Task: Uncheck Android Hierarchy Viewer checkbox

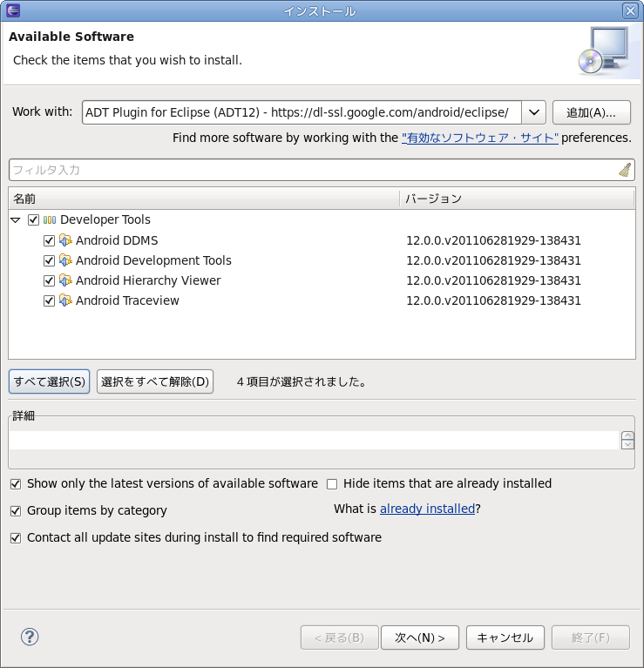Action: 49,280
